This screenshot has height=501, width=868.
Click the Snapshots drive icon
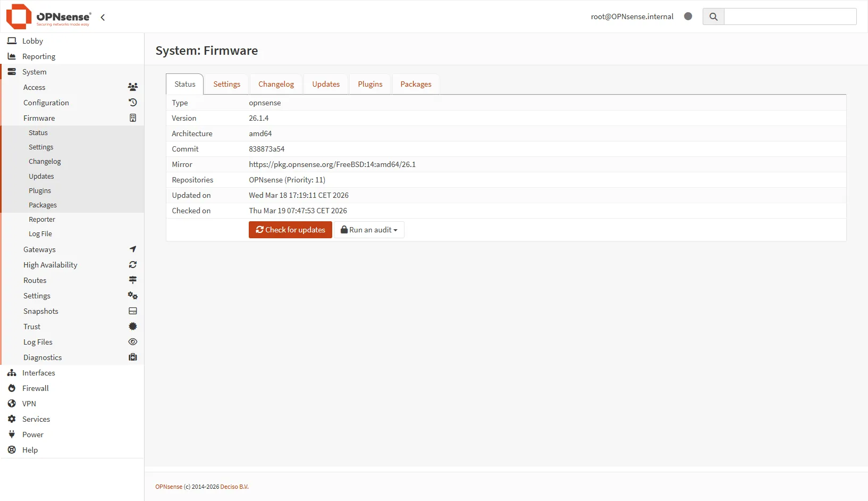pos(133,311)
